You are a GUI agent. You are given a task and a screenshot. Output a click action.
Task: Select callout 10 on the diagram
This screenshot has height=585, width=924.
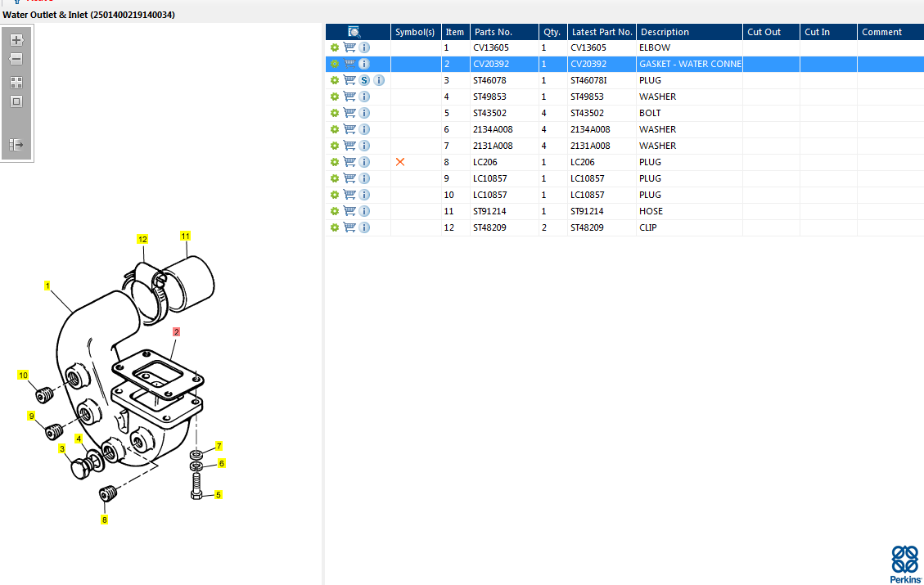(x=23, y=376)
